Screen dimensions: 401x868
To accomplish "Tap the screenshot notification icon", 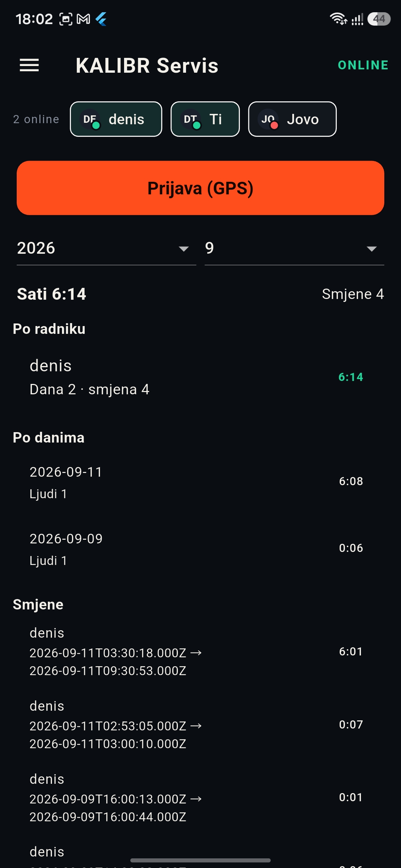I will (66, 19).
